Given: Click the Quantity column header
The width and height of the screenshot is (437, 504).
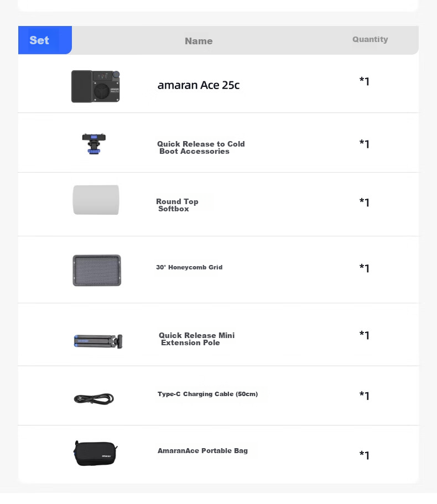Looking at the screenshot, I should tap(370, 39).
